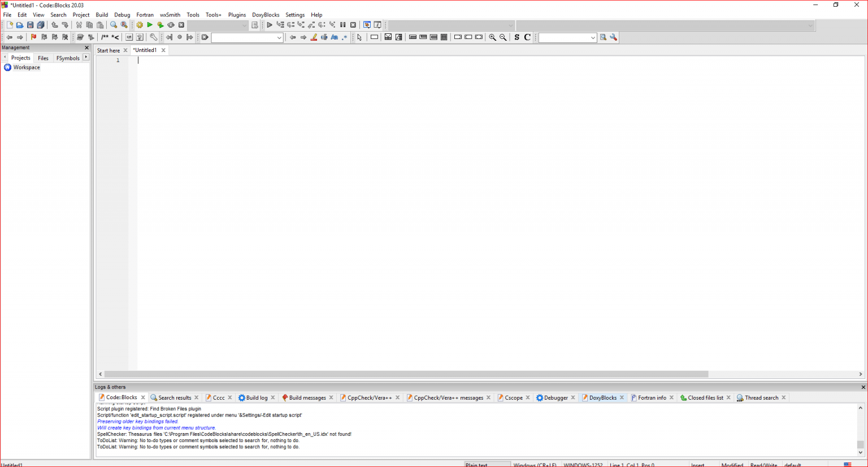Open Find using the magnifier toolbar icon

tap(113, 25)
